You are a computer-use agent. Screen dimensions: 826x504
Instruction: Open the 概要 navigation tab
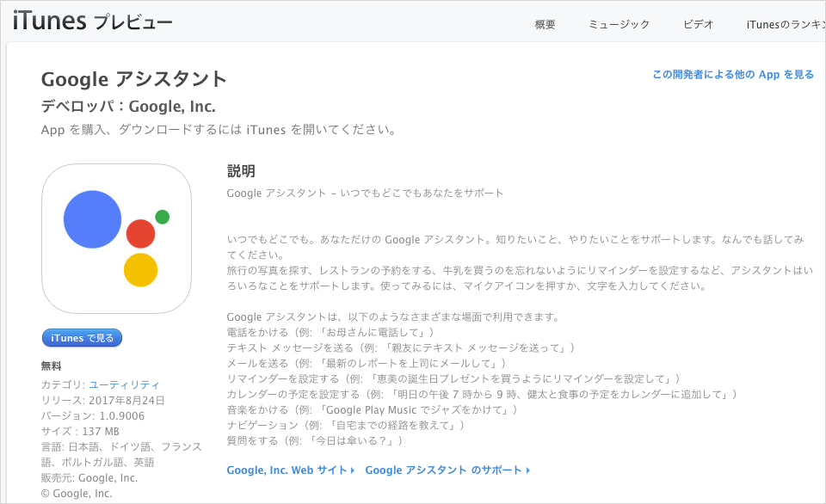click(545, 24)
